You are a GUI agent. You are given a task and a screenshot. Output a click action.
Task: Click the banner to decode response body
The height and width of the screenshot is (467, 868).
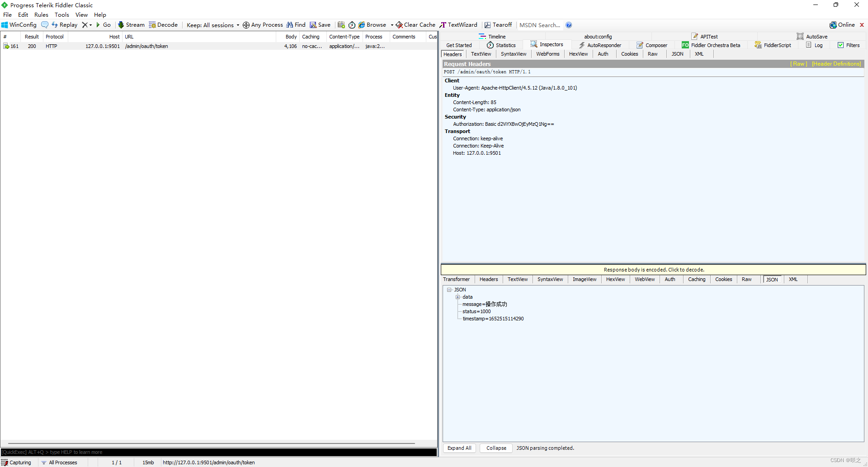pos(654,269)
